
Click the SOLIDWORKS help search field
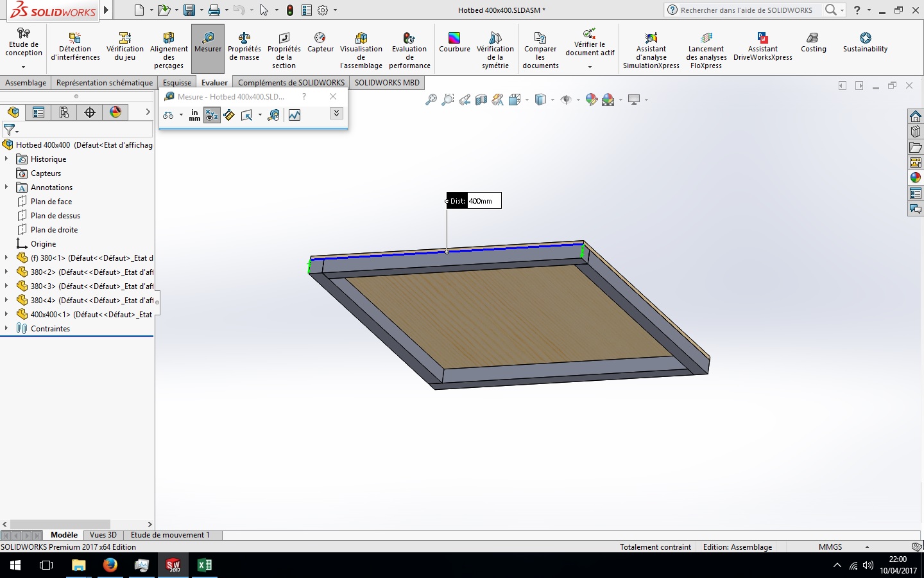pos(746,10)
